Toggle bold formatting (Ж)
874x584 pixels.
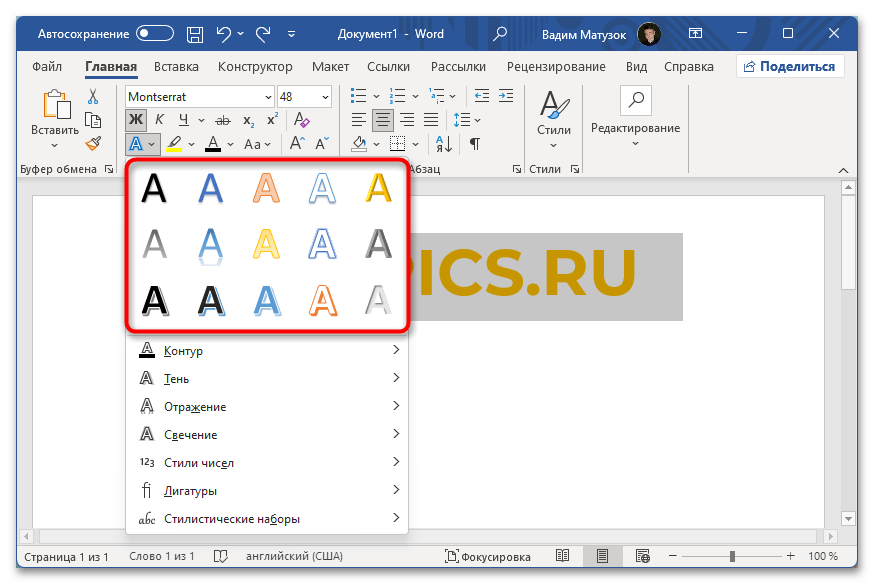click(x=136, y=121)
